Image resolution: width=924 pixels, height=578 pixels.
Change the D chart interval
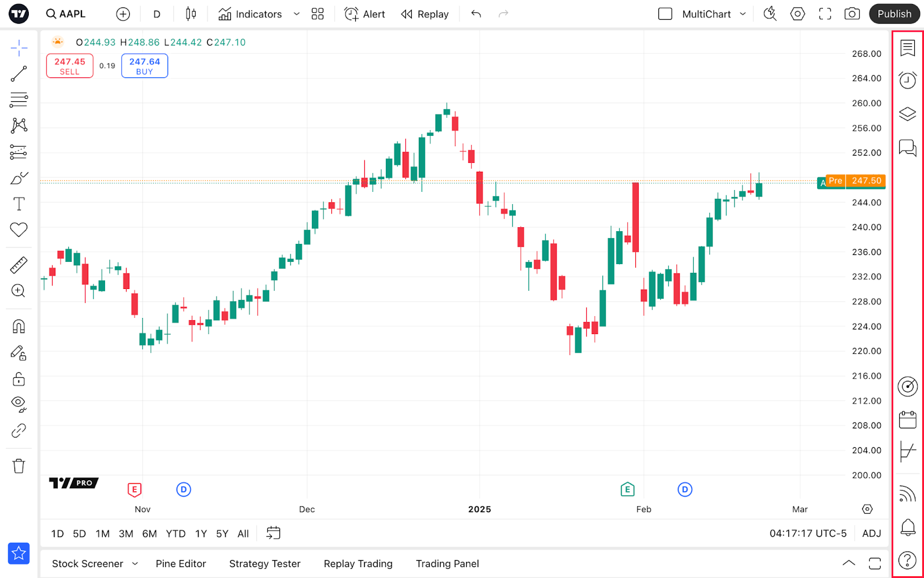157,14
